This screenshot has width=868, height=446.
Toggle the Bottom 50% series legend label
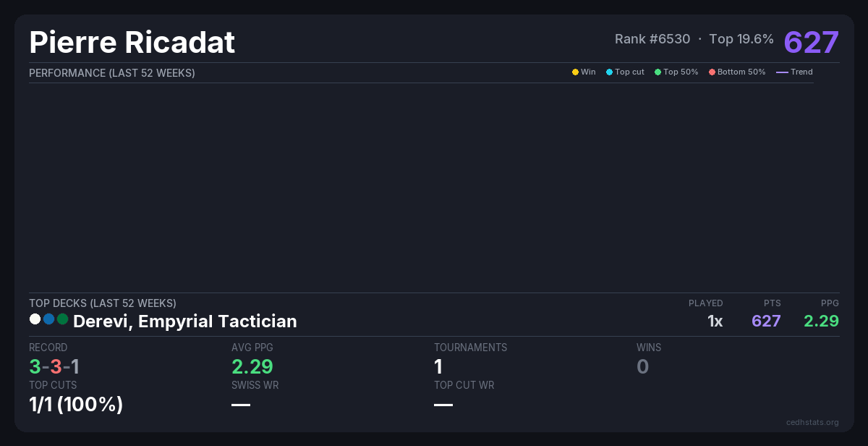(741, 72)
